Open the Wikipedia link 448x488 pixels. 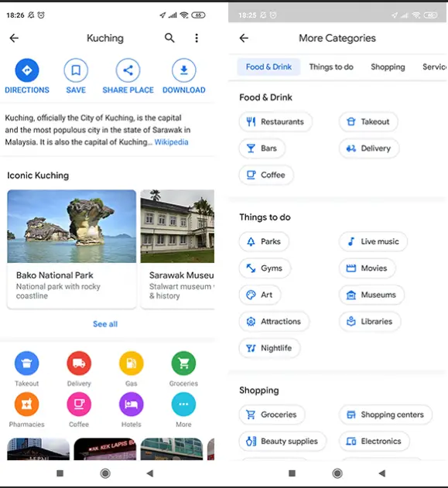tap(171, 142)
